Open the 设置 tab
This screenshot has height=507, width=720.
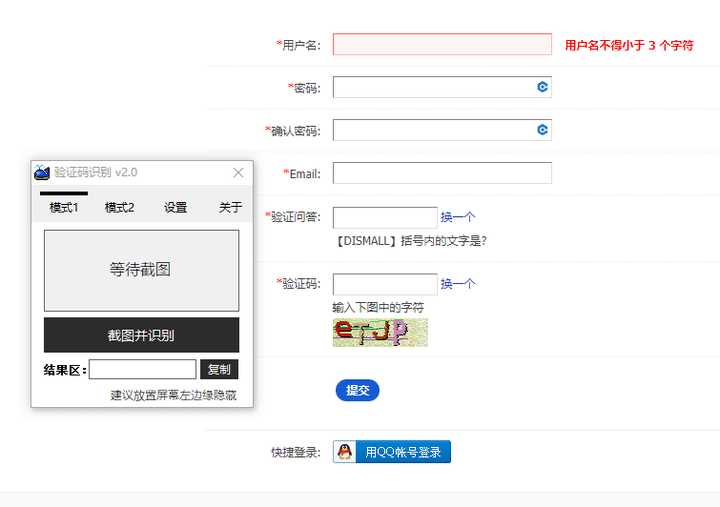click(x=175, y=207)
